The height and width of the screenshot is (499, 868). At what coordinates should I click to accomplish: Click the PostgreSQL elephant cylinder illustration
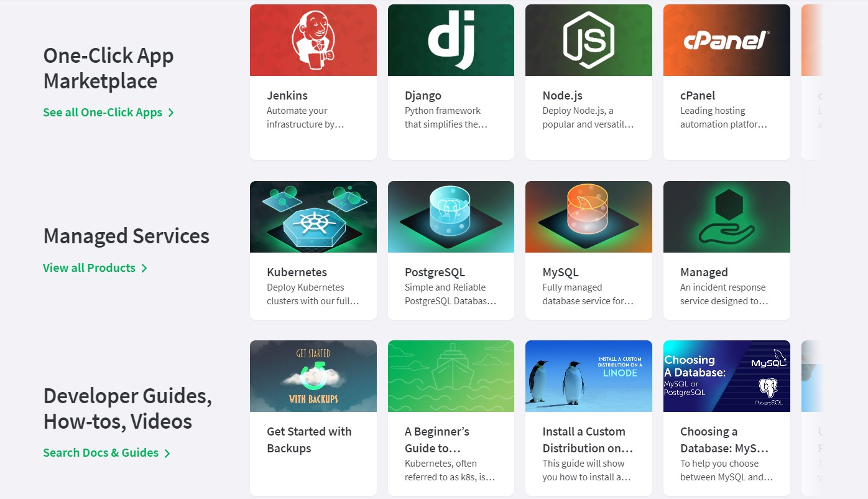[x=451, y=212]
